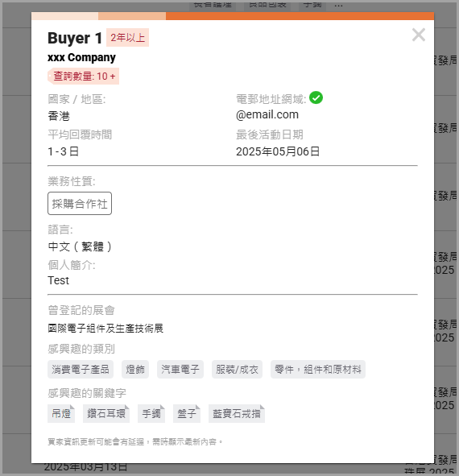Click the @email.com domain text
459x476 pixels.
pyautogui.click(x=267, y=114)
